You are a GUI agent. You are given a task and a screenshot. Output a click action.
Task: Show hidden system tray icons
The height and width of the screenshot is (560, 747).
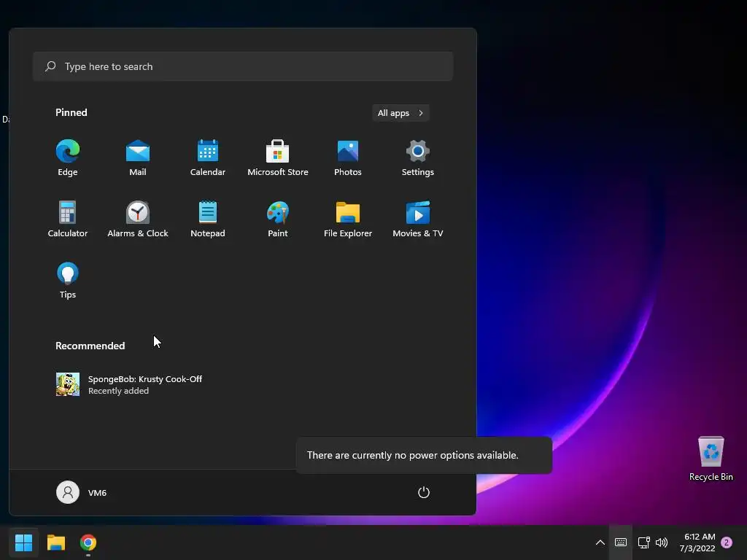pos(600,542)
